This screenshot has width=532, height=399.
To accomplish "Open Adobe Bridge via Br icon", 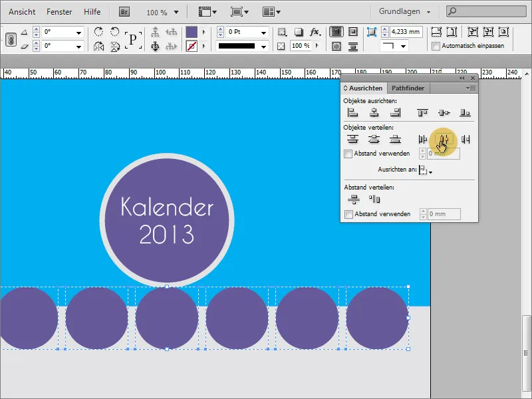I will pyautogui.click(x=124, y=12).
